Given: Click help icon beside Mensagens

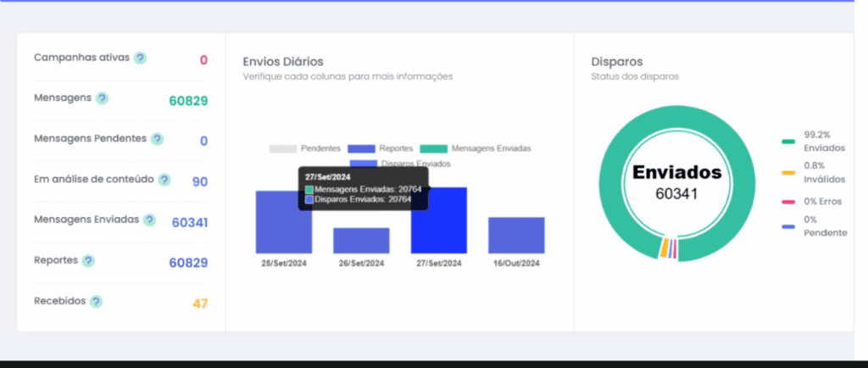Looking at the screenshot, I should pos(102,98).
